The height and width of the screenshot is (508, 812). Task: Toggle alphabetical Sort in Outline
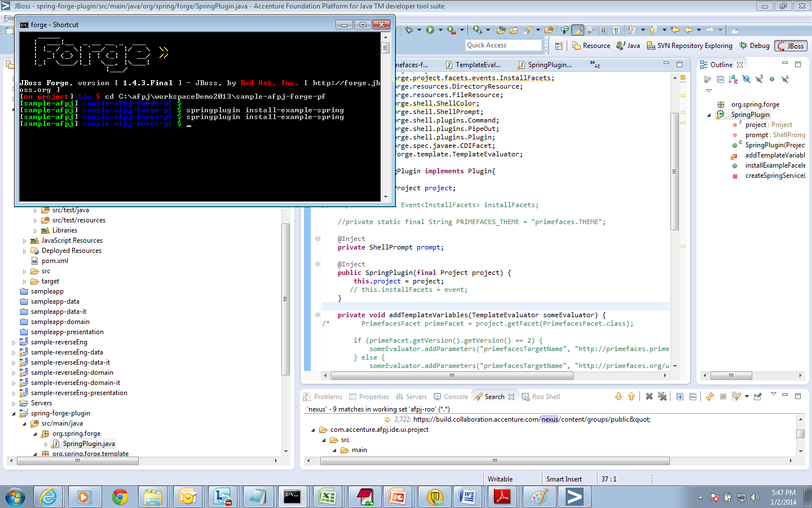pyautogui.click(x=733, y=79)
